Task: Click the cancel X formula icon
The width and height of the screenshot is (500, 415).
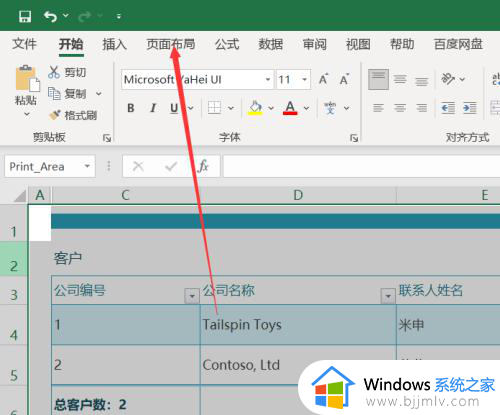Action: click(x=138, y=166)
